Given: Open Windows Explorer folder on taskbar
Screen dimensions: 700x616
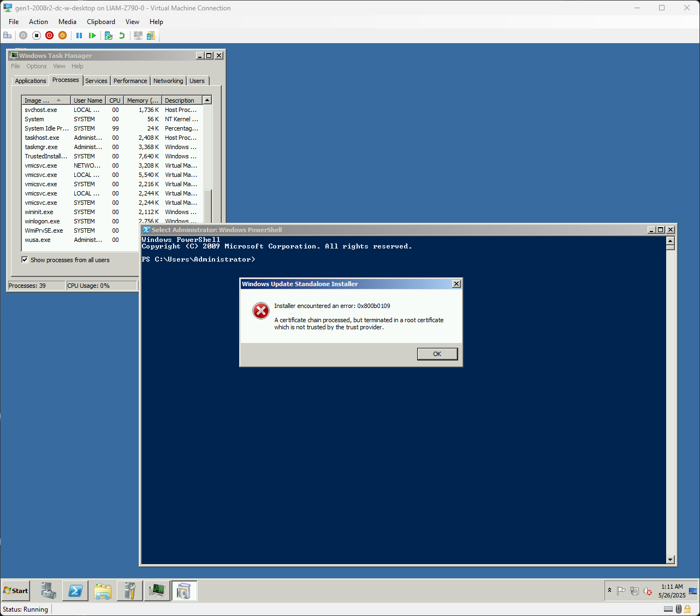Looking at the screenshot, I should click(103, 590).
